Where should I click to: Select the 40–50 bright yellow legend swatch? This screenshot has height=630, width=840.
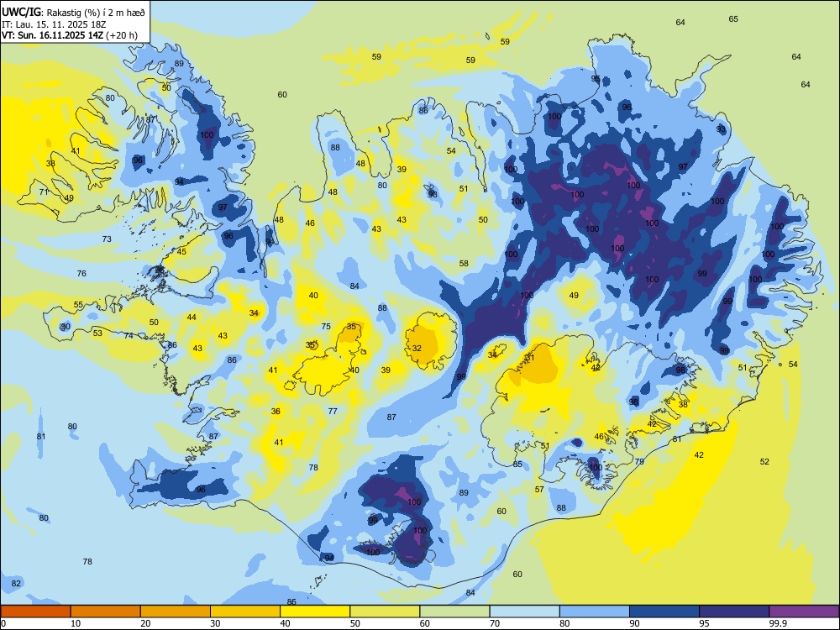tap(315, 612)
